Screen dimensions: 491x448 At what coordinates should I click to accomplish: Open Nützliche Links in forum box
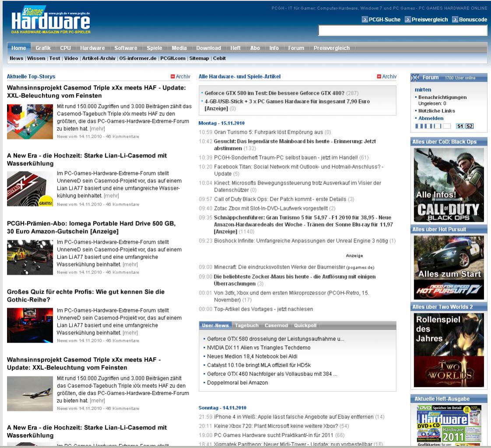(436, 111)
